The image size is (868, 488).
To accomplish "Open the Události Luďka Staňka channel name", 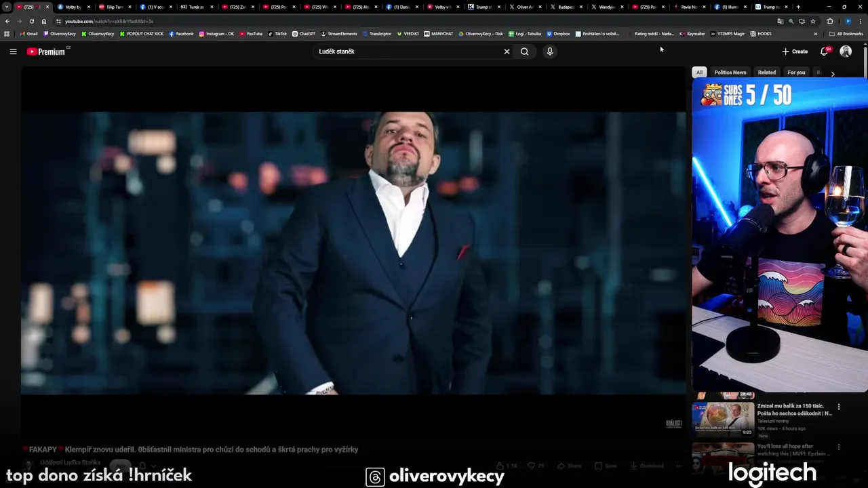I will point(71,462).
